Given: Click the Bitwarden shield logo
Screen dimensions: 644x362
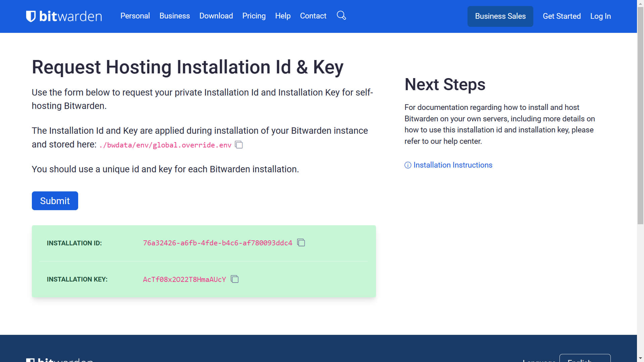Looking at the screenshot, I should (31, 16).
